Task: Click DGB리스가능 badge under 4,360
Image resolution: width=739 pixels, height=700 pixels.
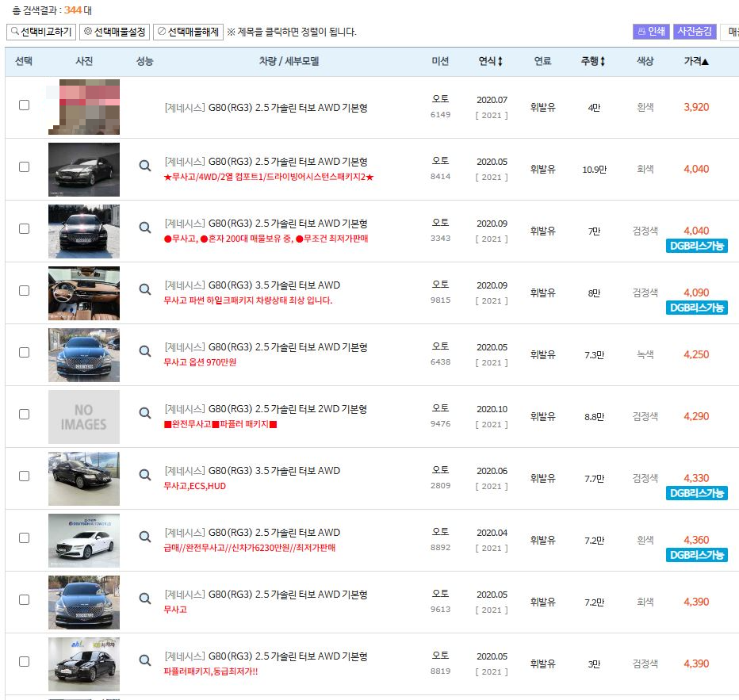Action: (x=697, y=555)
